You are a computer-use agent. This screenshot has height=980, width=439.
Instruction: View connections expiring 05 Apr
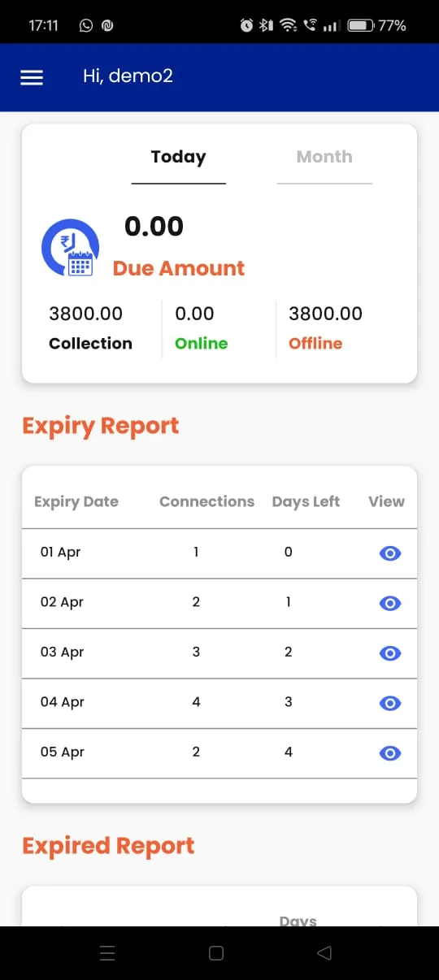click(x=390, y=753)
